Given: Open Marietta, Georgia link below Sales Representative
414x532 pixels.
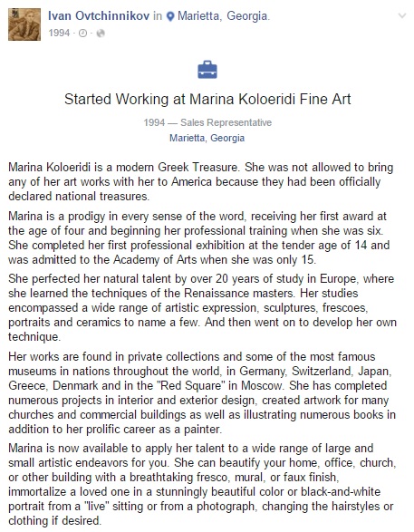Looking at the screenshot, I should 207,138.
